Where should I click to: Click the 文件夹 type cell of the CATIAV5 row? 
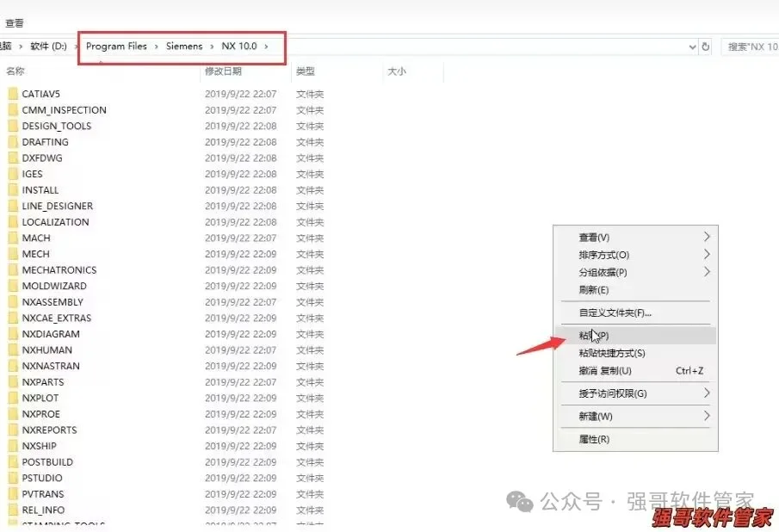tap(310, 94)
